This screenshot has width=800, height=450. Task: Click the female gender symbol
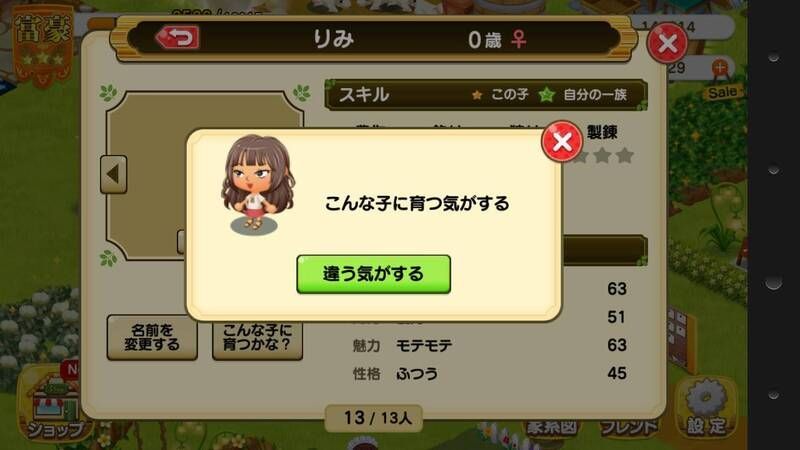(x=519, y=39)
